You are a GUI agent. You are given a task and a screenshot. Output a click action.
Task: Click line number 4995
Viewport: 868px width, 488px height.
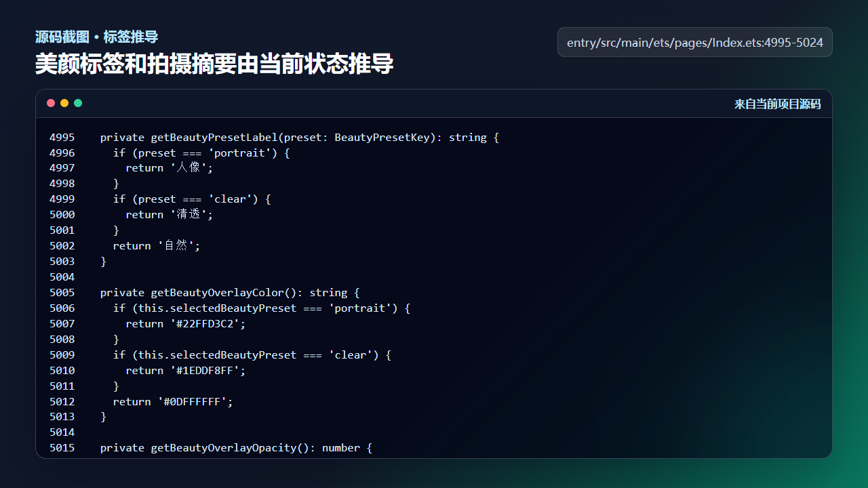click(x=62, y=138)
